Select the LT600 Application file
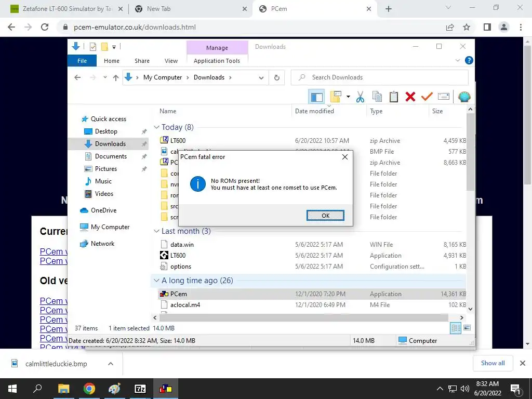This screenshot has height=399, width=532. pyautogui.click(x=312, y=256)
